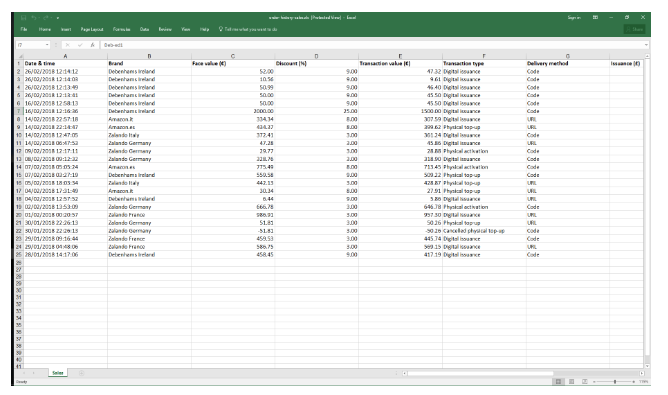Click the zoom out minus button
Screen dimensions: 668x395
click(x=594, y=382)
